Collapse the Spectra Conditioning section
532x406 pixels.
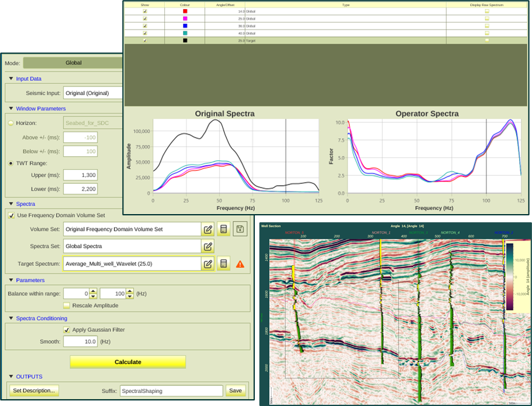click(x=10, y=318)
